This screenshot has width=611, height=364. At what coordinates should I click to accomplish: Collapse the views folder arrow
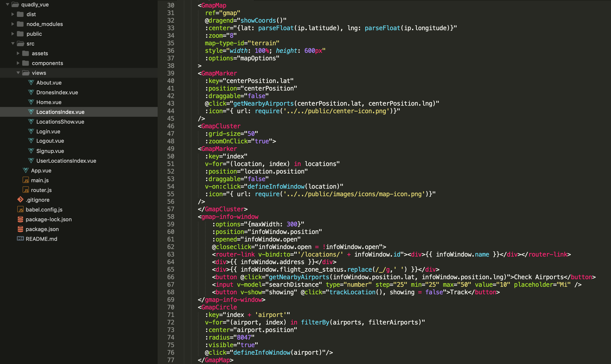18,73
